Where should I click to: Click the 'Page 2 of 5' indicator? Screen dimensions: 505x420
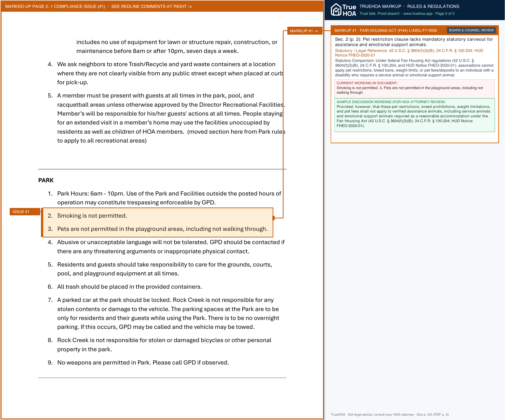tap(445, 13)
